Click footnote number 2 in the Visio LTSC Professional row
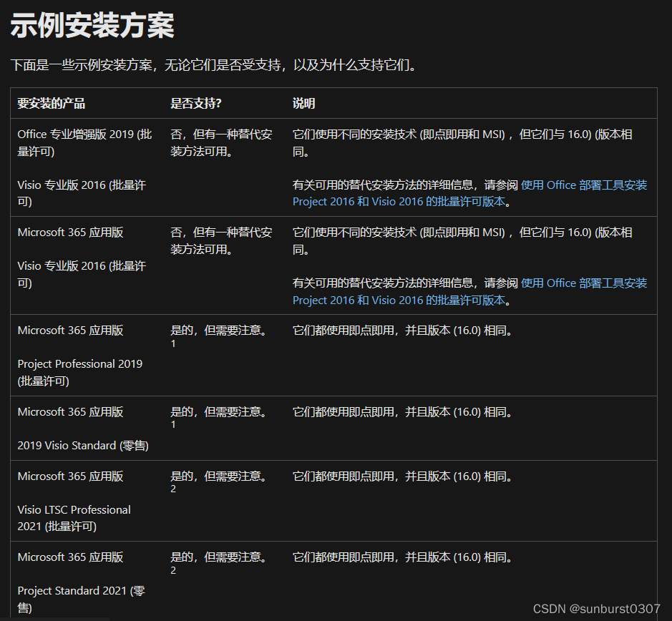This screenshot has height=621, width=672. coord(173,489)
